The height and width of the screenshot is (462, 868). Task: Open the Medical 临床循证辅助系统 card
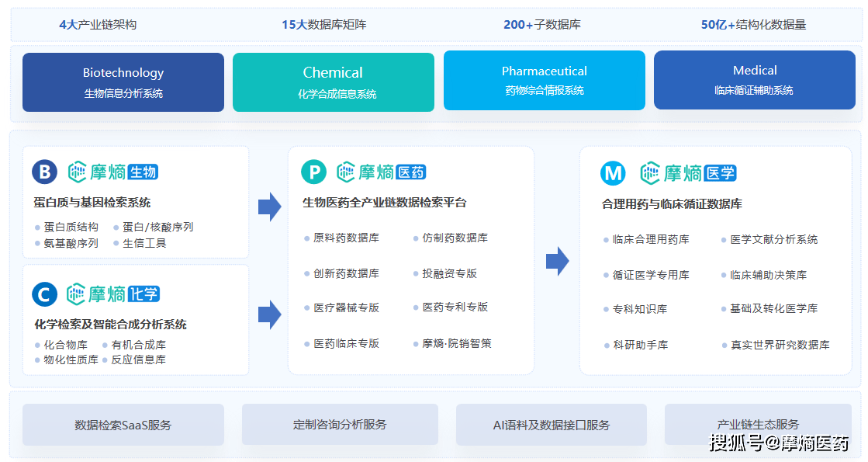coord(754,80)
